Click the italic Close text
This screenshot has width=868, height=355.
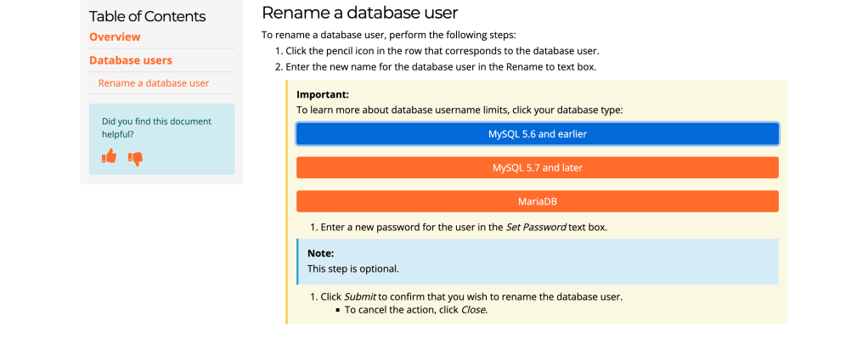(x=473, y=310)
